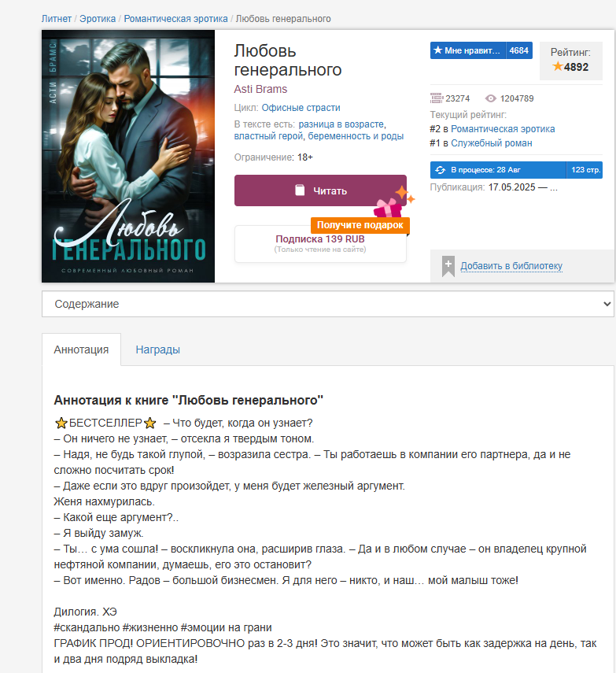
Task: Switch to the Награды tab
Action: tap(158, 349)
